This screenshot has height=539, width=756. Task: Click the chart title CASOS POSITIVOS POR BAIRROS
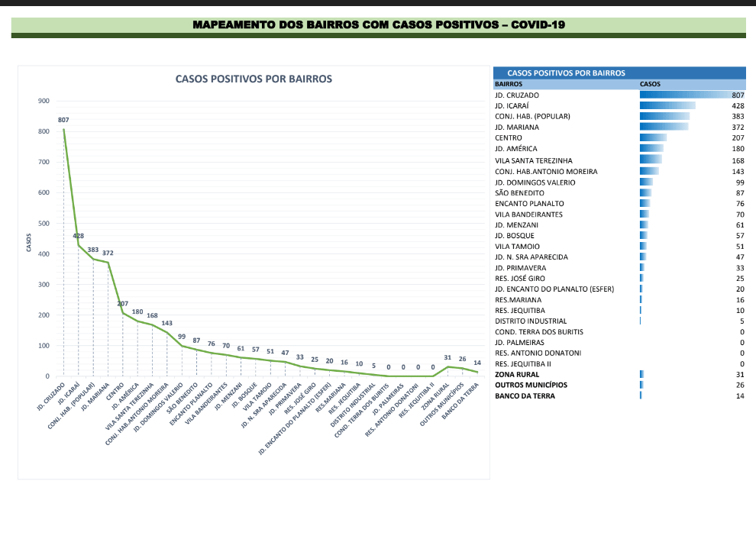click(254, 79)
